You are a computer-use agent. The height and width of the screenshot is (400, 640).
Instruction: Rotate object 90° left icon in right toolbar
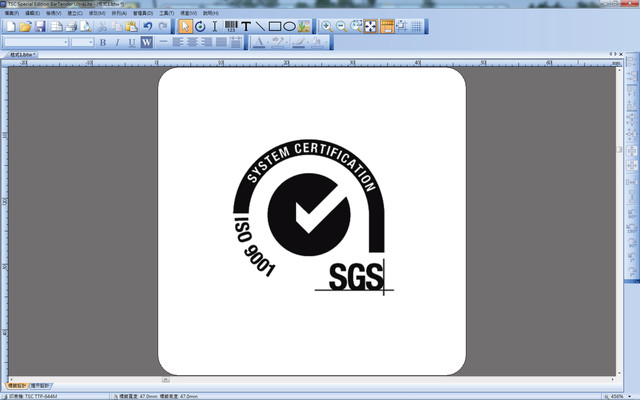tap(632, 213)
